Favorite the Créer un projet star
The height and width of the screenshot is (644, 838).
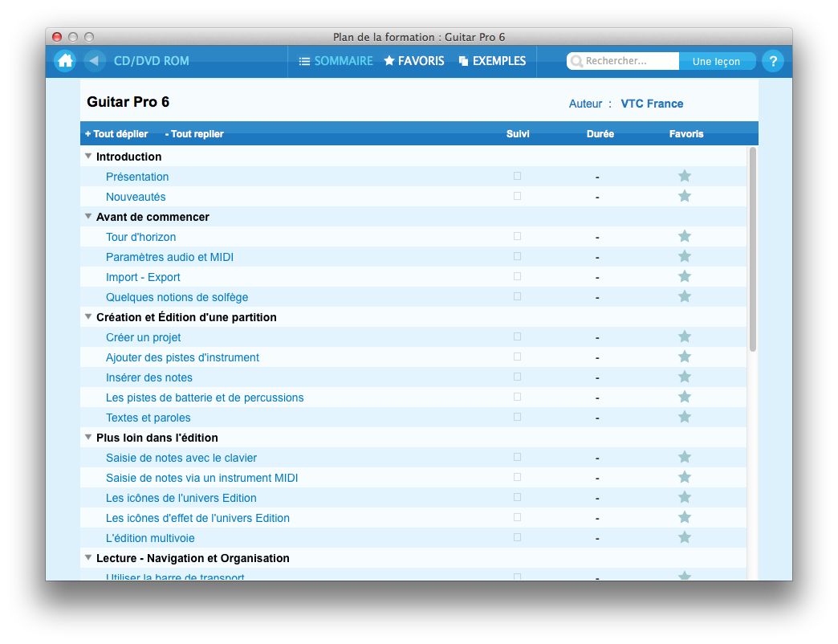click(x=685, y=336)
